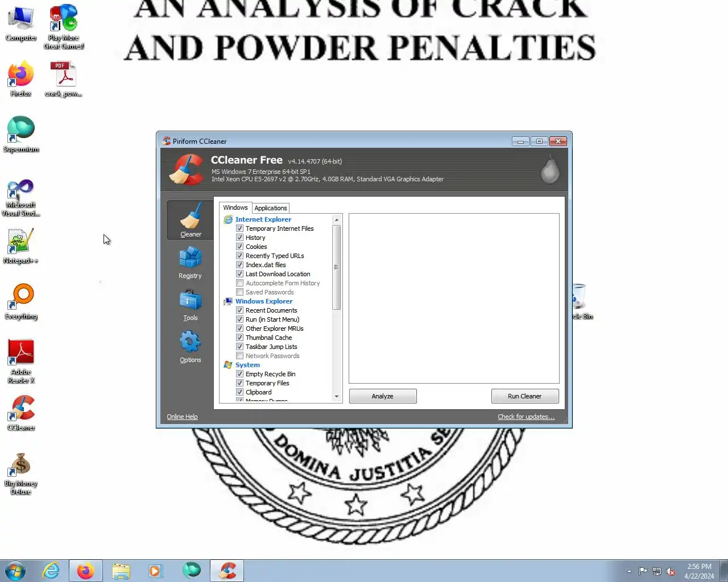Open Action Center flag tray icon
Image resolution: width=728 pixels, height=582 pixels.
pyautogui.click(x=643, y=571)
